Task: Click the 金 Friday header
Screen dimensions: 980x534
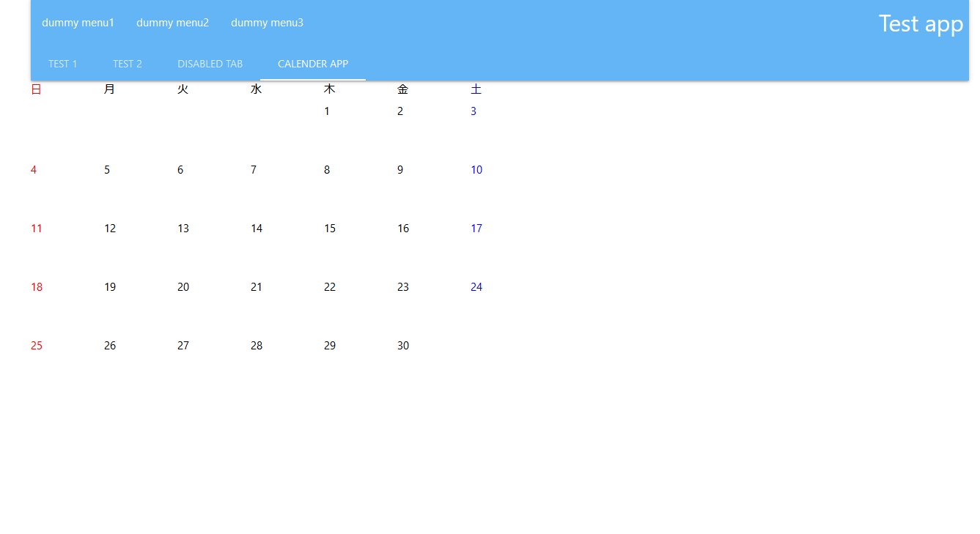Action: click(402, 89)
